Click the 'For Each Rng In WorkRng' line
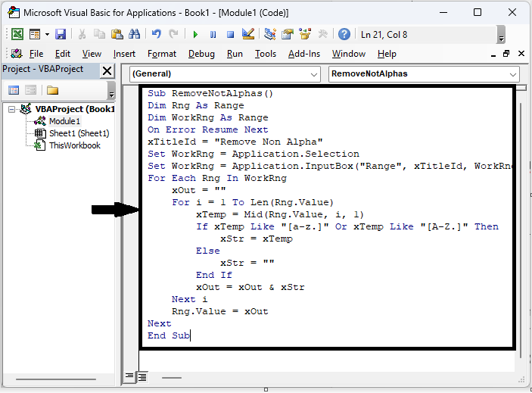The image size is (532, 393). point(217,178)
